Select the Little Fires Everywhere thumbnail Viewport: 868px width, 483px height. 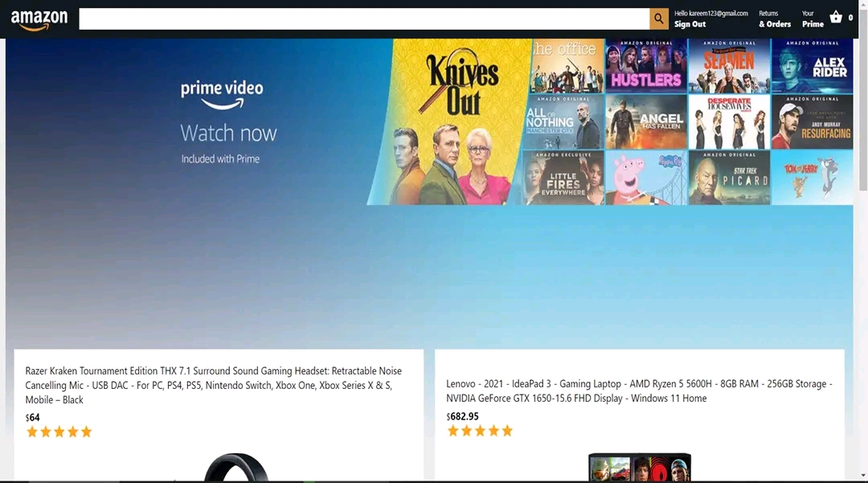[563, 178]
